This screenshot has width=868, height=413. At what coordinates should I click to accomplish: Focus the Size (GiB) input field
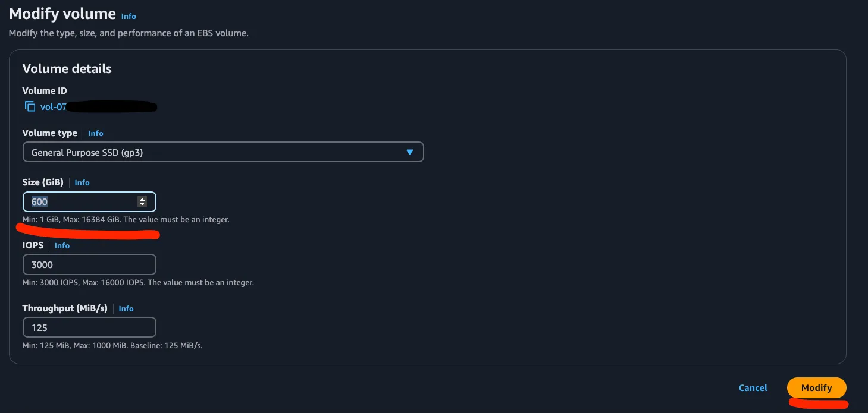(80, 202)
